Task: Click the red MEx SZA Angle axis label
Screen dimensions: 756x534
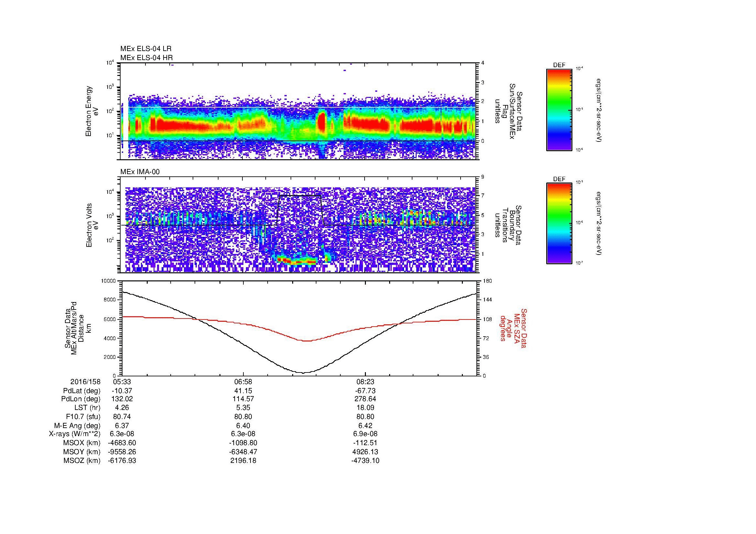Action: point(513,328)
